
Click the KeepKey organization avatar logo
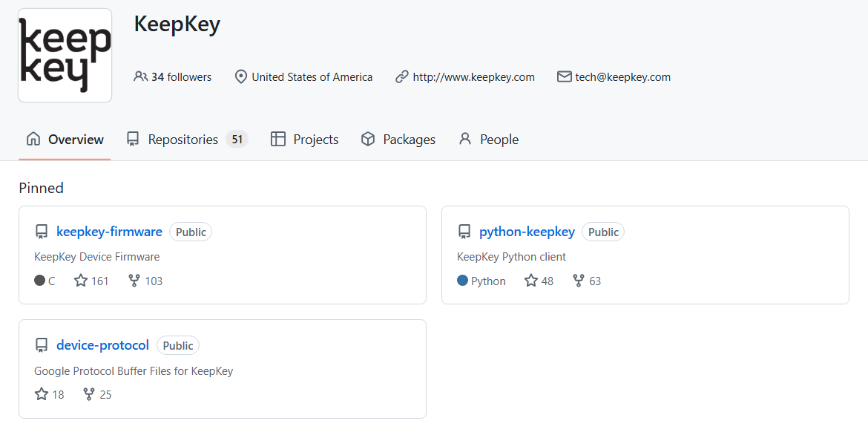[65, 56]
